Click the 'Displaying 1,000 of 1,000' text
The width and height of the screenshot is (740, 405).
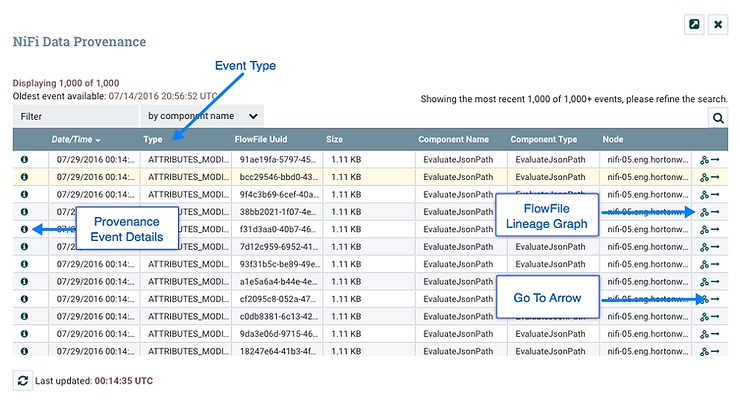pos(66,83)
